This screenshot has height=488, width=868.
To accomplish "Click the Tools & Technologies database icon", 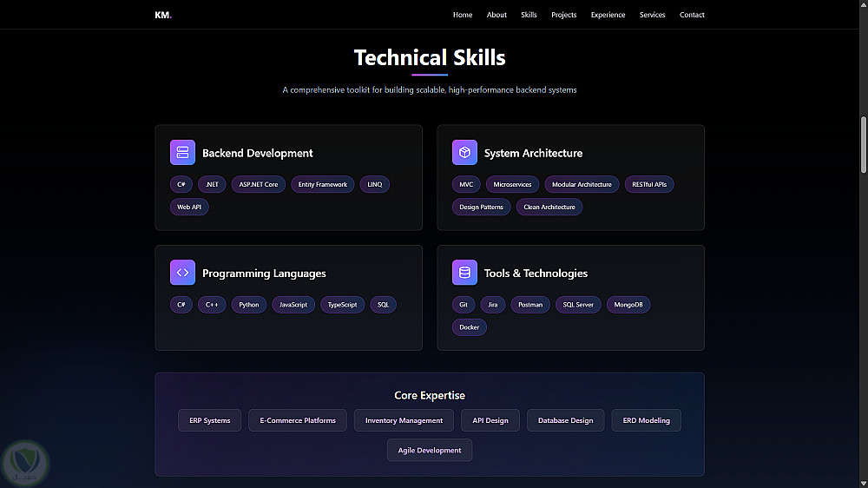I will [464, 273].
